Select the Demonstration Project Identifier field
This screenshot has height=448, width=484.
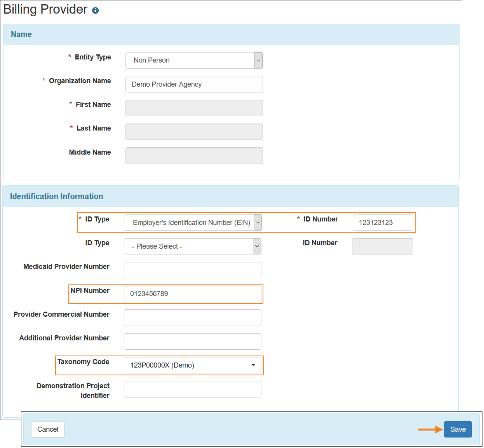pos(192,389)
